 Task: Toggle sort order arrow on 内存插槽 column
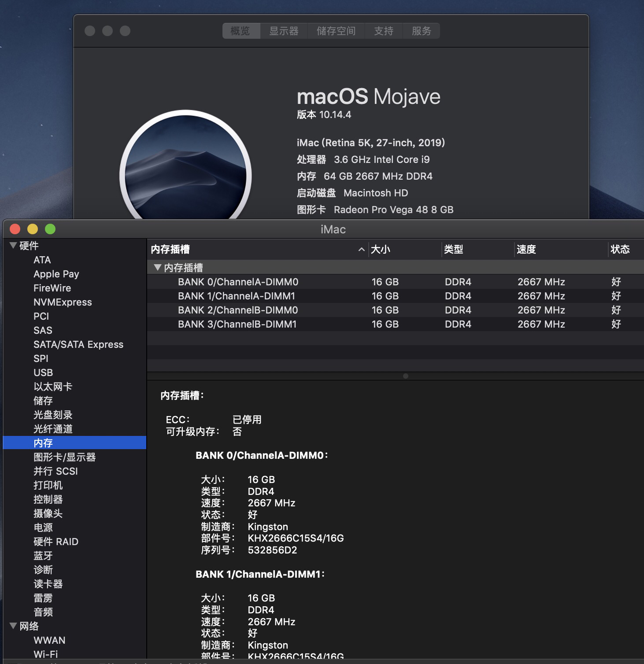[x=362, y=250]
